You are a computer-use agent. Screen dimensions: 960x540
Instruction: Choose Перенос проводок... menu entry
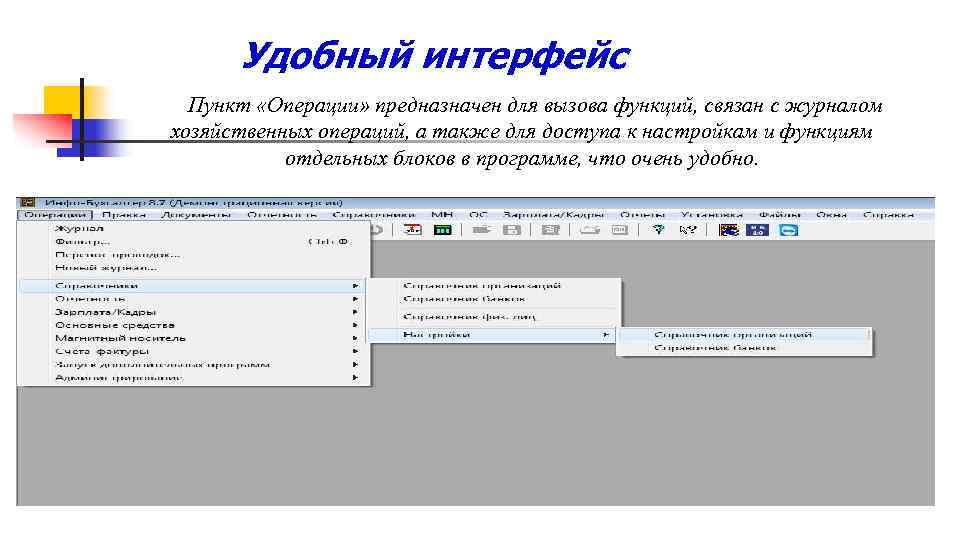point(193,255)
